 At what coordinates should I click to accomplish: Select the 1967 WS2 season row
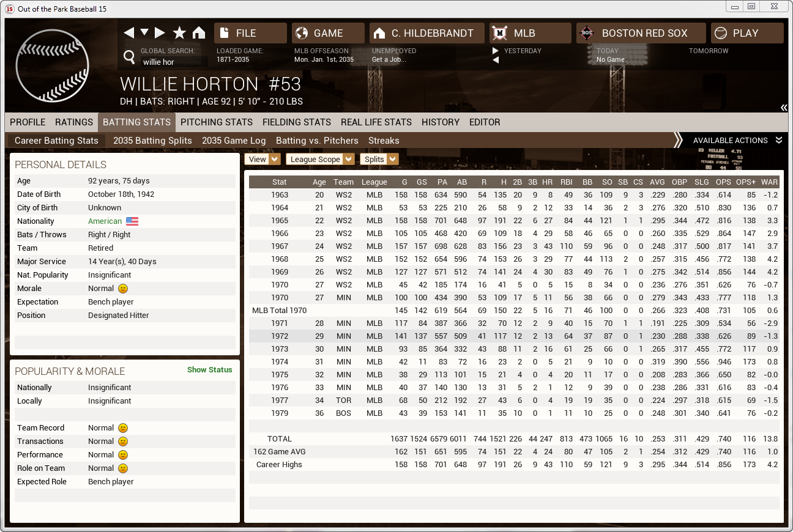pyautogui.click(x=514, y=246)
